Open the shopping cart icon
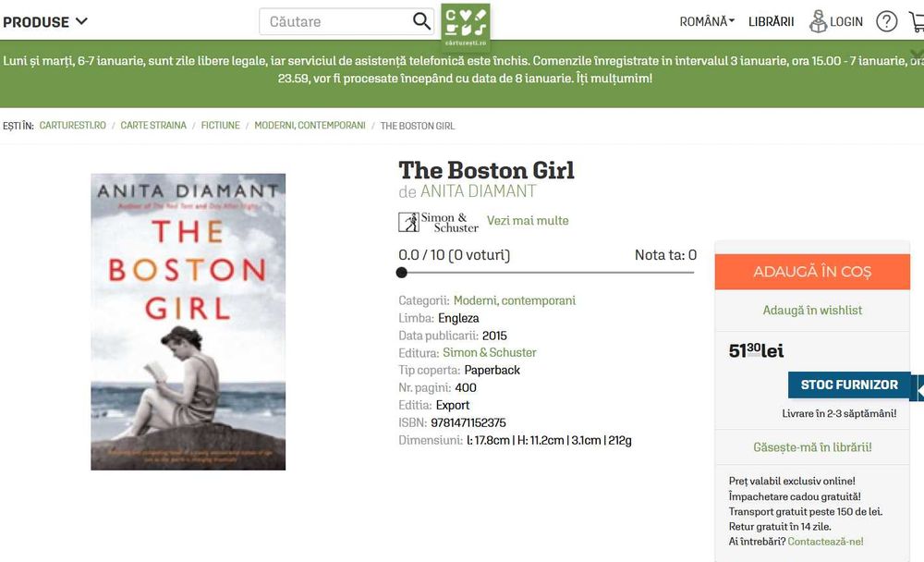This screenshot has height=562, width=924. pos(917,22)
